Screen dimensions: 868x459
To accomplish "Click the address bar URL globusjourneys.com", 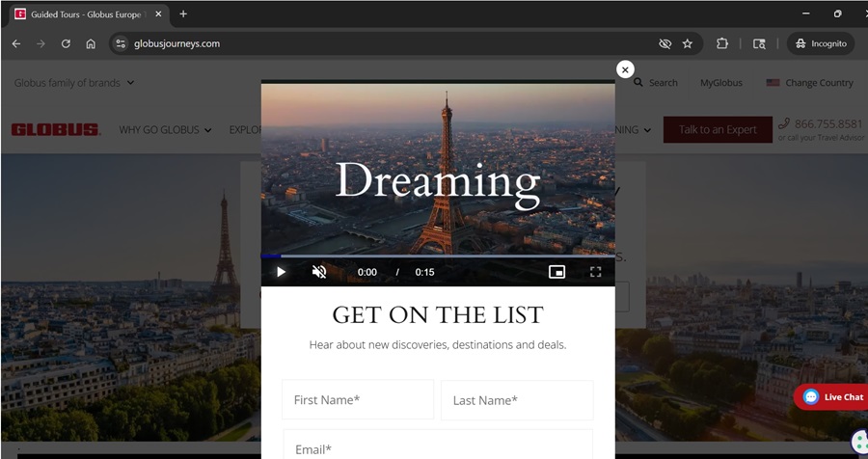I will point(176,43).
